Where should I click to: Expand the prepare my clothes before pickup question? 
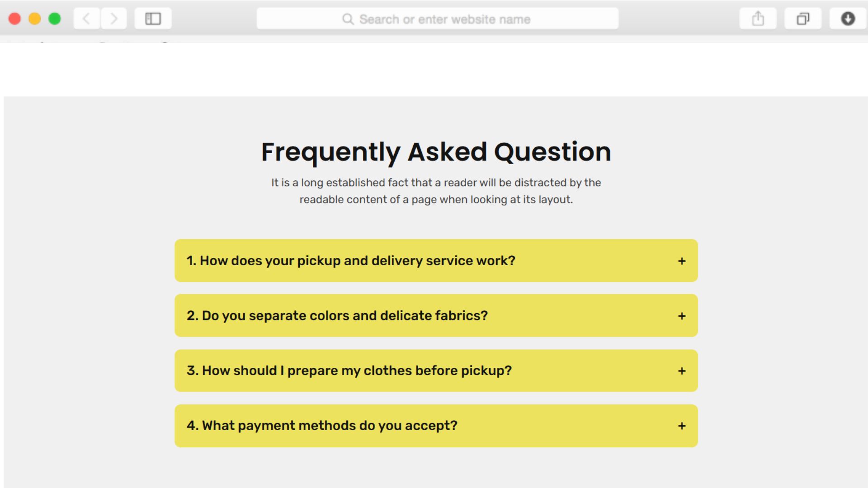pyautogui.click(x=349, y=371)
